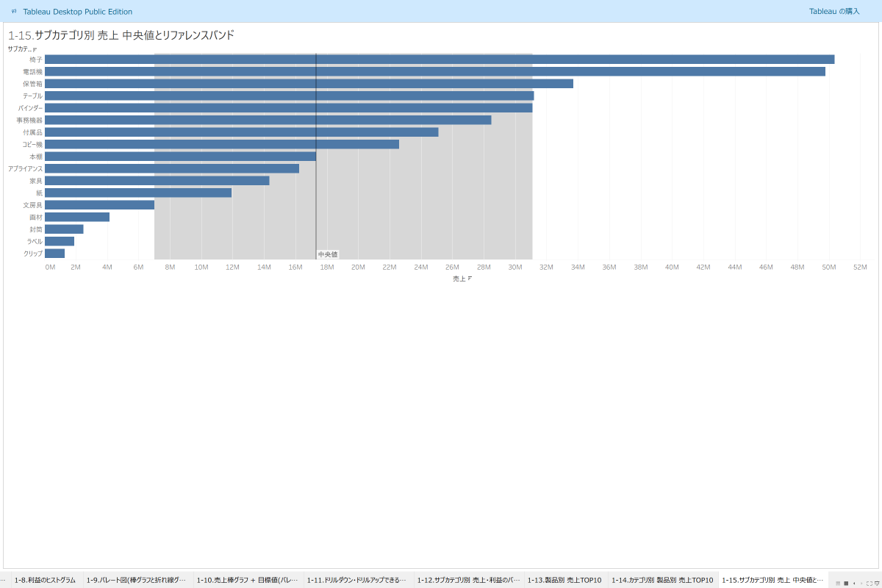Image resolution: width=882 pixels, height=588 pixels.
Task: Click the 1-12.サブカテゴリ別 売上・利益 tab
Action: click(468, 580)
